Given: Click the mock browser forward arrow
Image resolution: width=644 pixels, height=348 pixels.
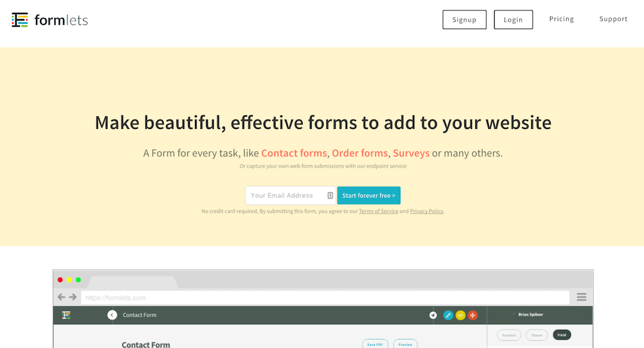Looking at the screenshot, I should point(73,297).
